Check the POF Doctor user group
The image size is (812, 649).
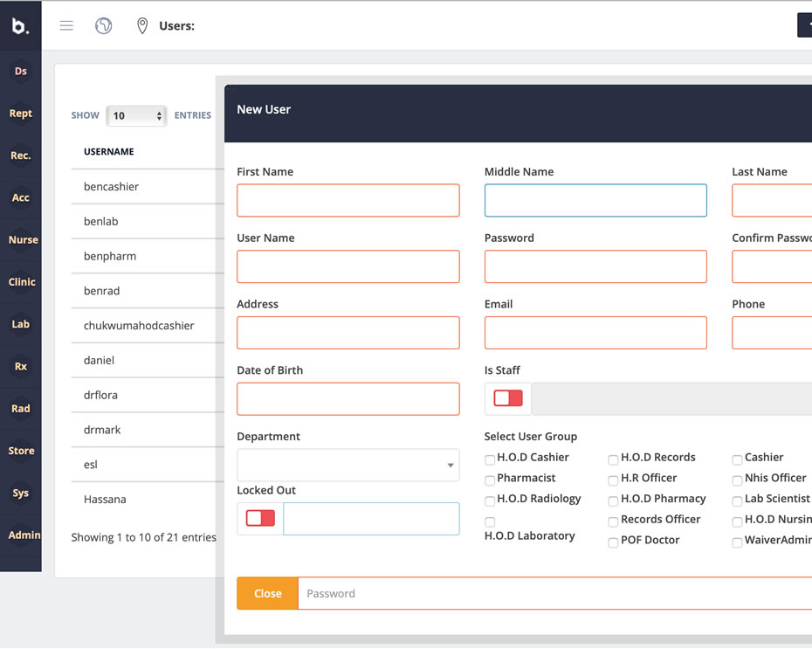pyautogui.click(x=613, y=542)
